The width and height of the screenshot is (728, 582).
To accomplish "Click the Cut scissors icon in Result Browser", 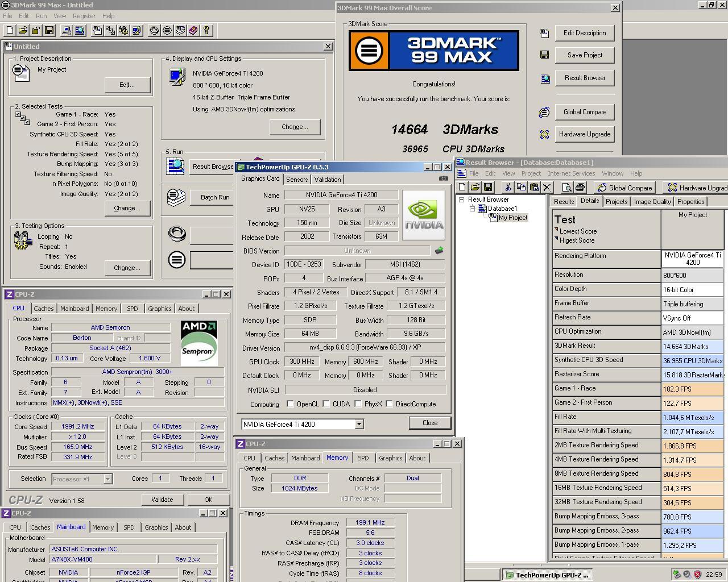I will [508, 187].
